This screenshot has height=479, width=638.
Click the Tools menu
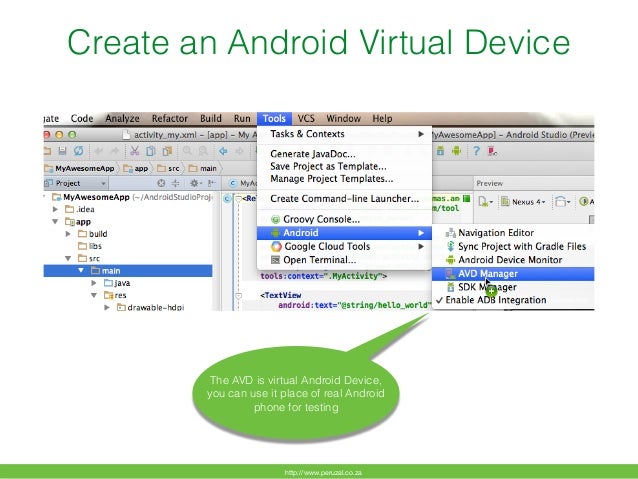[x=274, y=118]
